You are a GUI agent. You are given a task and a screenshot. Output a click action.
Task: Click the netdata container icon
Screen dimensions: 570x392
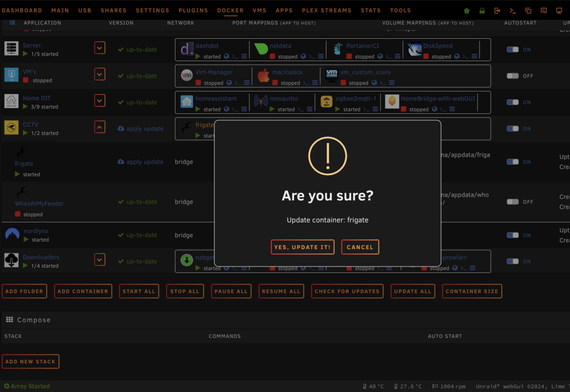point(261,48)
